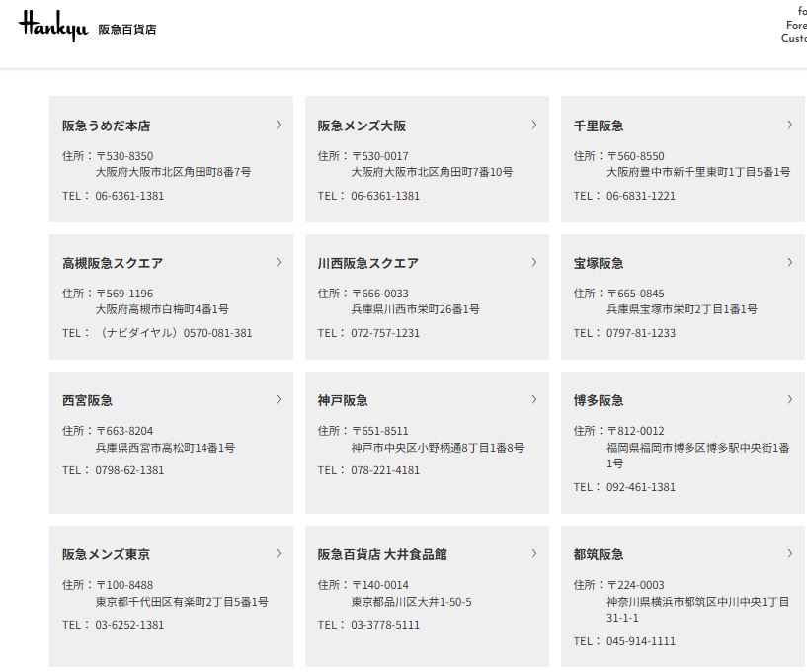Click the arrow icon on 阪急メンズ大阪 card
This screenshot has width=807, height=672.
[534, 125]
